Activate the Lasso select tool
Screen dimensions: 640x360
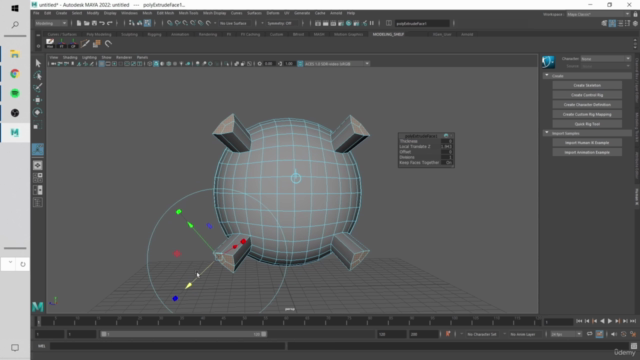38,76
